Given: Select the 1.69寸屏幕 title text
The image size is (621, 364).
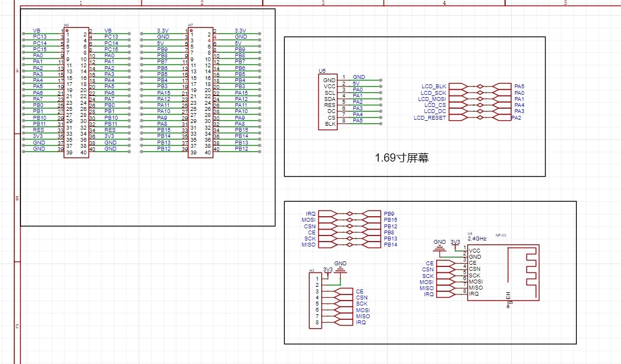Looking at the screenshot, I should coord(402,158).
